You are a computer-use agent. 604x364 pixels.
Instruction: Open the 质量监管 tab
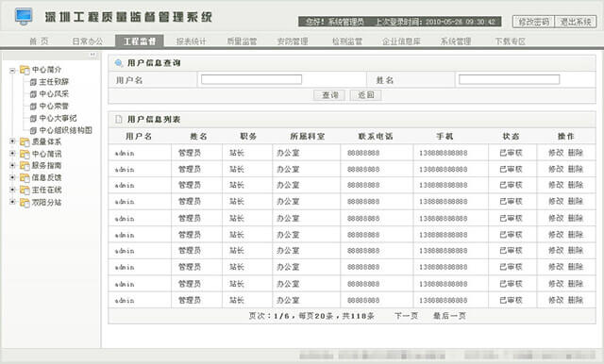(242, 41)
